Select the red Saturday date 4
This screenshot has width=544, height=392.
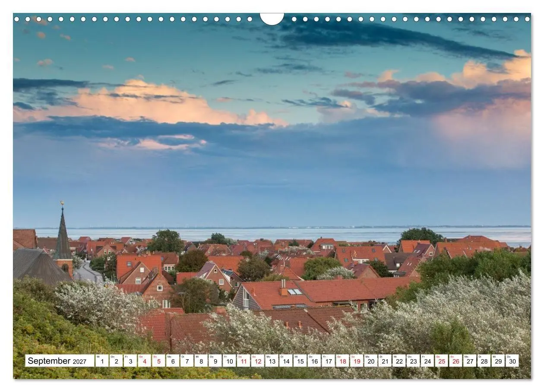pyautogui.click(x=144, y=361)
